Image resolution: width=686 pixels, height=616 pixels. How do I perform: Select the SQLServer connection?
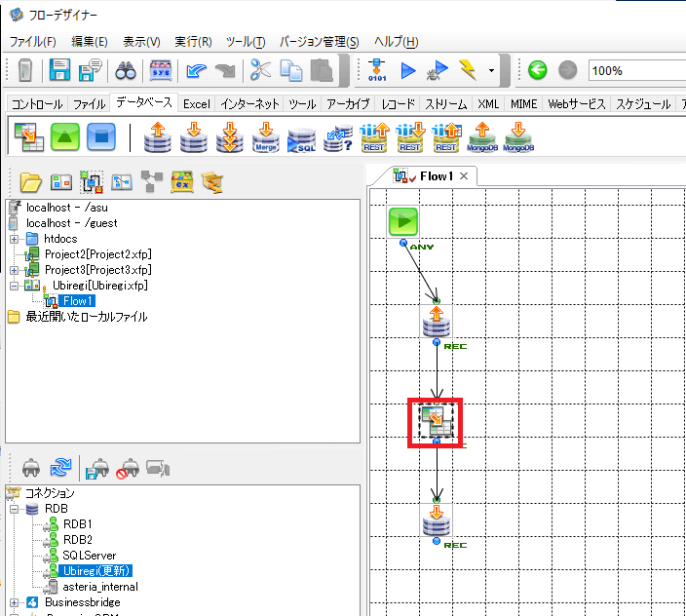tap(90, 556)
